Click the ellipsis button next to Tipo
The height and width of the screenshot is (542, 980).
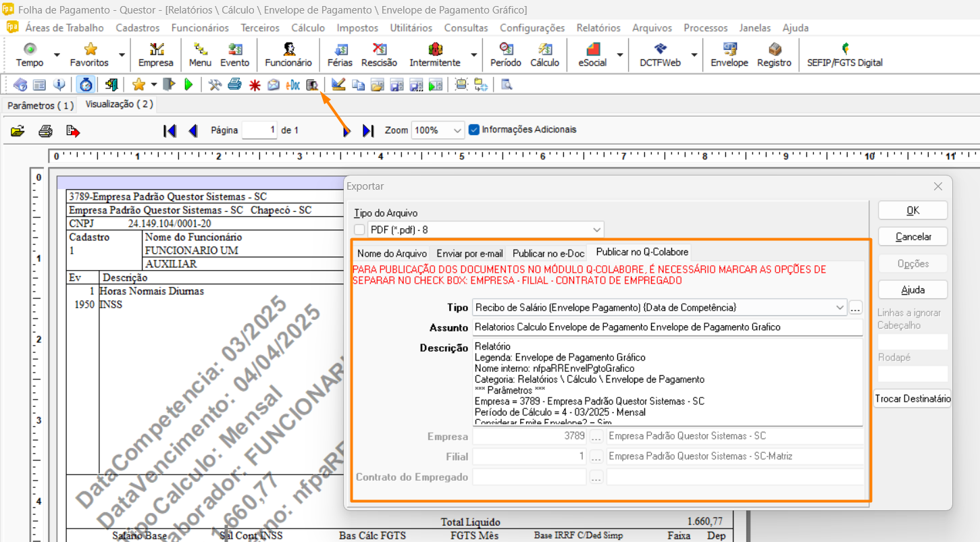[x=856, y=308]
